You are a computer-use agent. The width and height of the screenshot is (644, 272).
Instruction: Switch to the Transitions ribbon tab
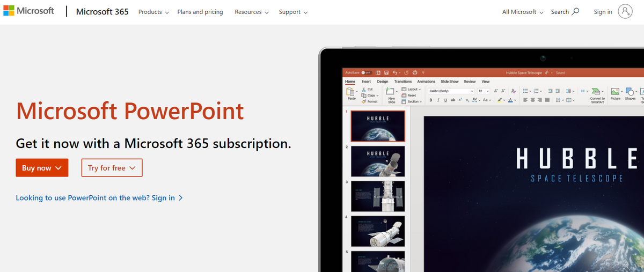coord(403,82)
